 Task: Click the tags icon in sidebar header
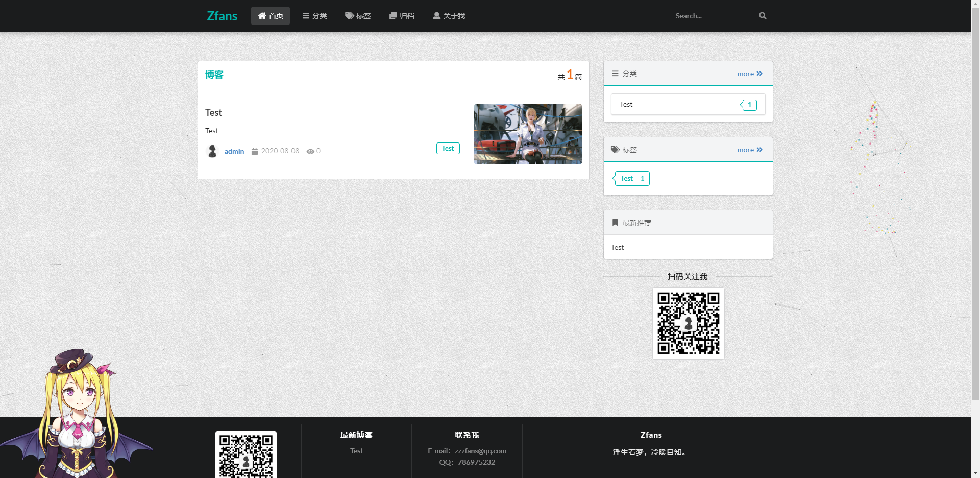[x=615, y=150]
